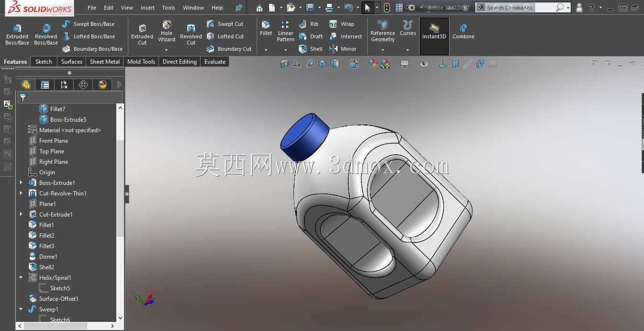Switch to the Sketch tab
The height and width of the screenshot is (331, 644).
(x=44, y=61)
